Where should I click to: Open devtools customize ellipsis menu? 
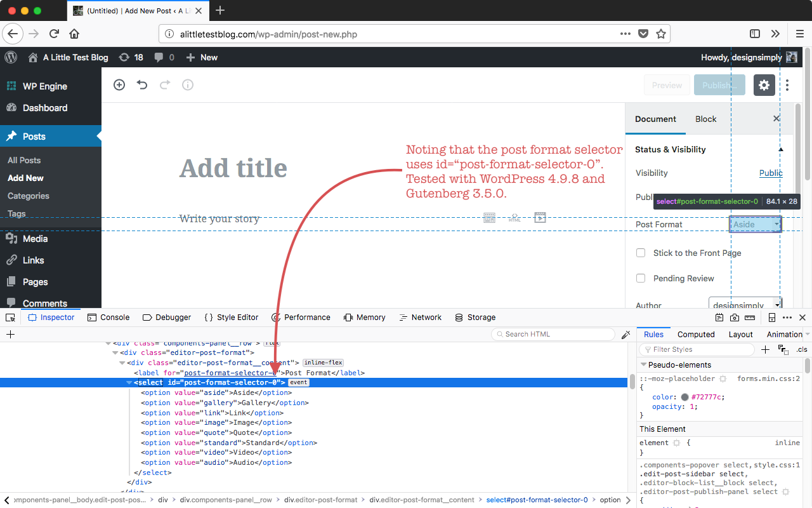[x=787, y=317]
